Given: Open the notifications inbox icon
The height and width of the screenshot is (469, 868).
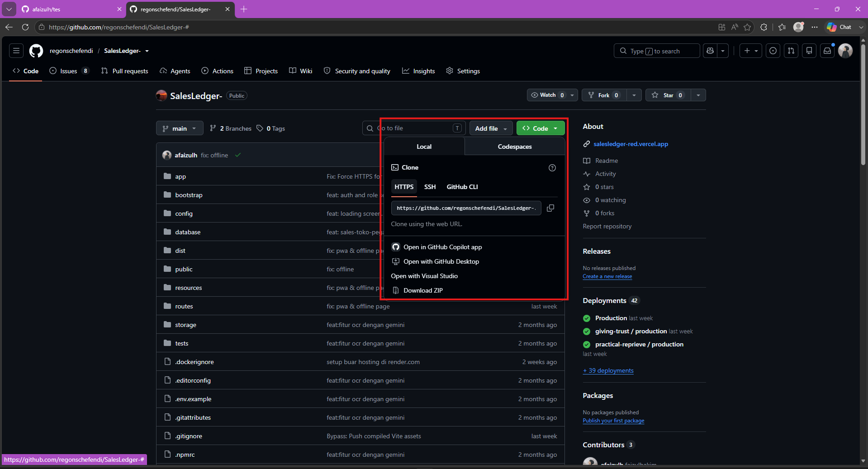Looking at the screenshot, I should [827, 51].
